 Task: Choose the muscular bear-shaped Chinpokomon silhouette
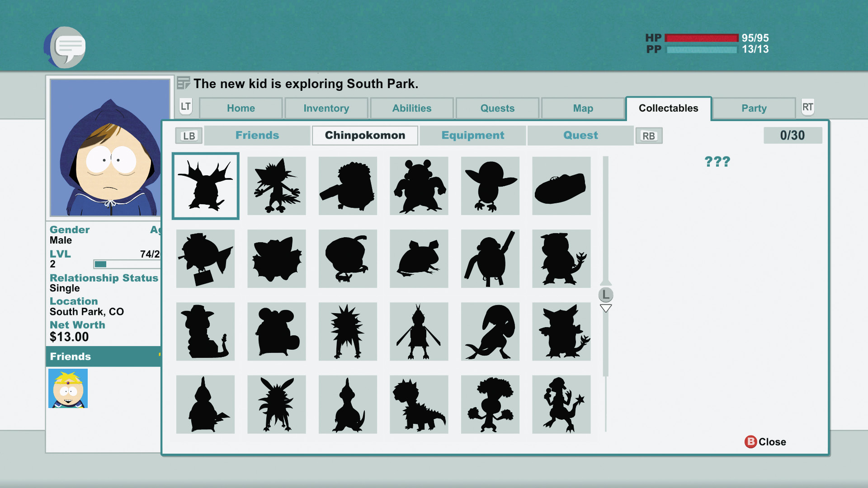[419, 186]
